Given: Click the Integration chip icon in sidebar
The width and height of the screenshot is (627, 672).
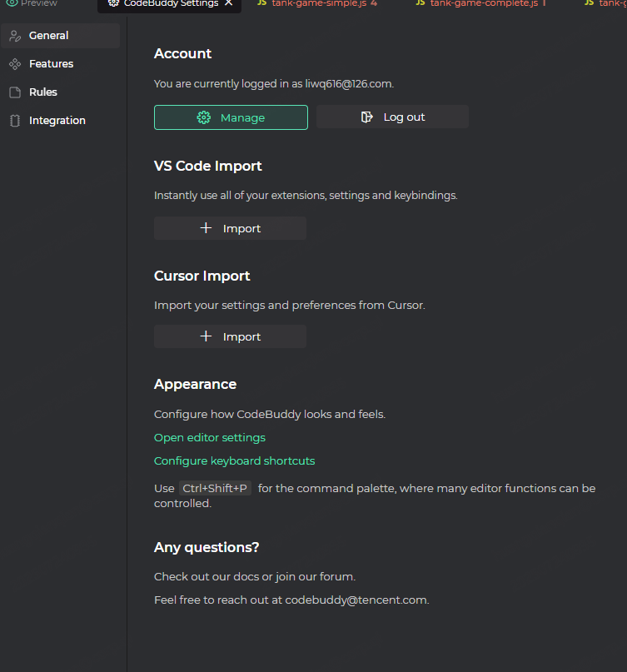Looking at the screenshot, I should 15,121.
